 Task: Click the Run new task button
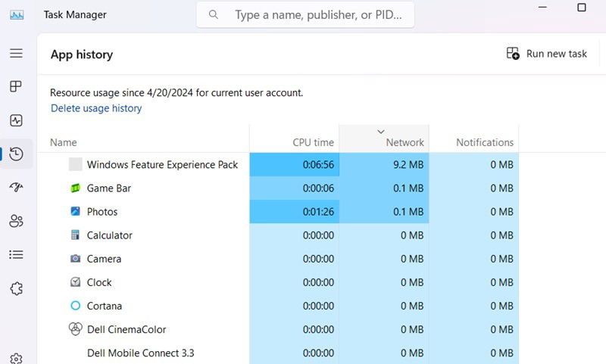(547, 54)
